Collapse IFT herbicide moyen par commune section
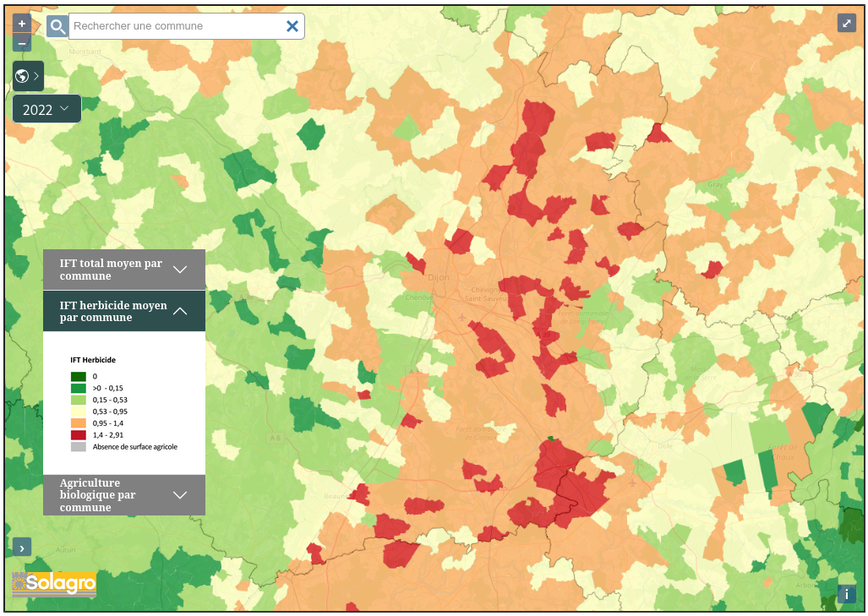This screenshot has height=616, width=868. 124,311
